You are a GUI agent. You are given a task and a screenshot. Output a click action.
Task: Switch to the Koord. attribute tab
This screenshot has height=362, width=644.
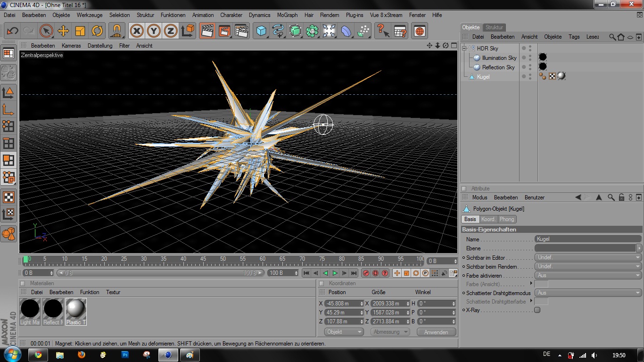[488, 219]
